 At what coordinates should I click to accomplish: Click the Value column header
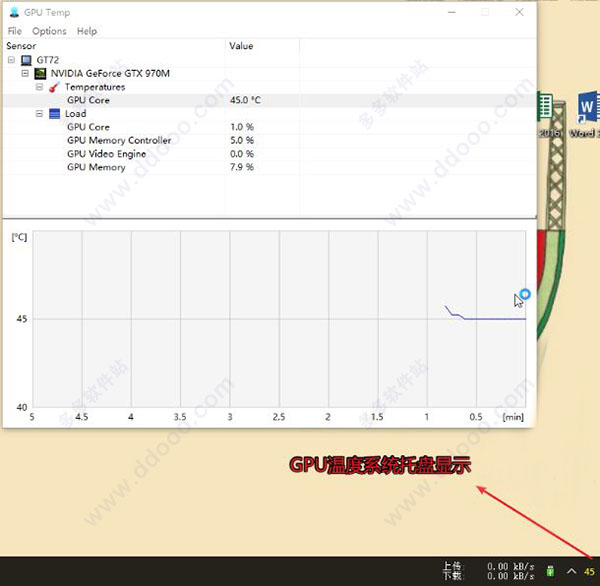(x=262, y=46)
